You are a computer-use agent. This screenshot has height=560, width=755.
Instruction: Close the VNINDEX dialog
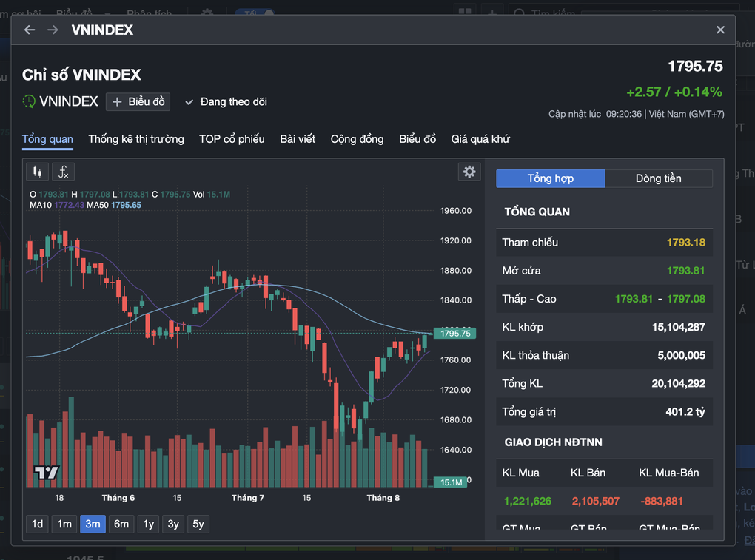pyautogui.click(x=720, y=30)
